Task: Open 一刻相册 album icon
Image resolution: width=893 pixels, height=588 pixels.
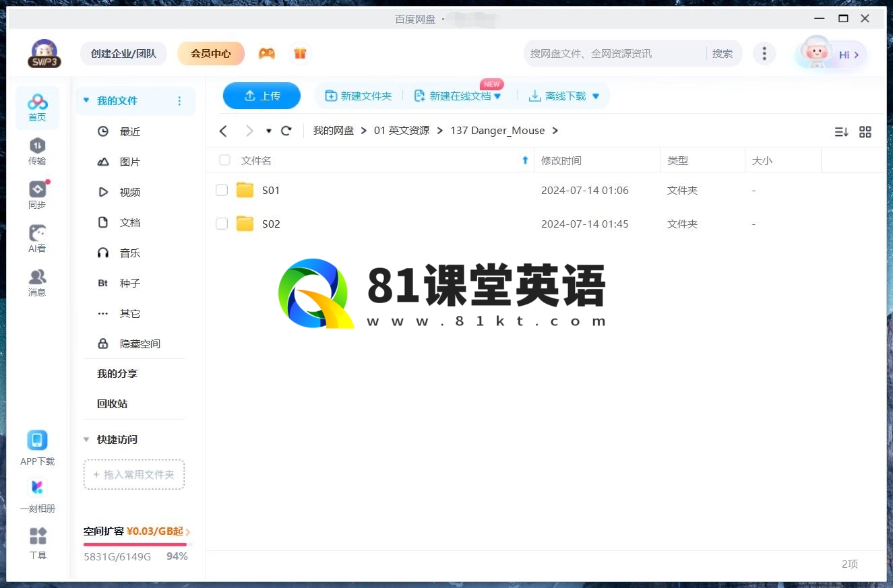Action: [37, 496]
